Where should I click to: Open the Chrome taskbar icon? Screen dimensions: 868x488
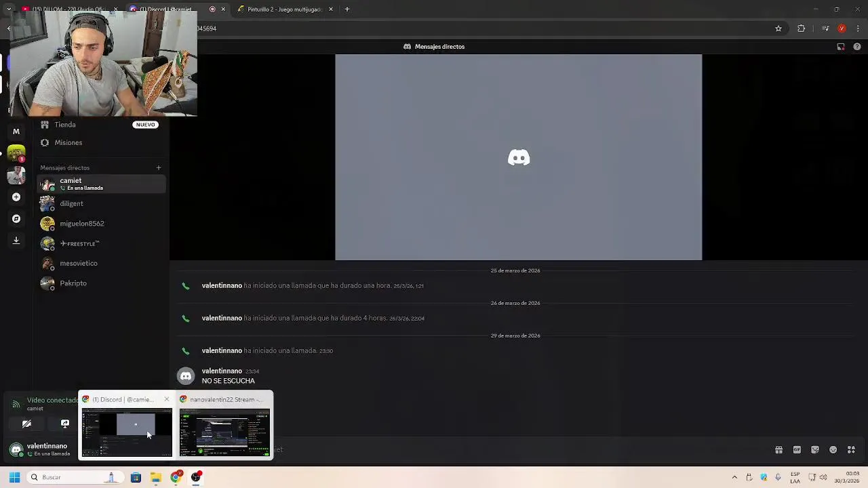176,477
